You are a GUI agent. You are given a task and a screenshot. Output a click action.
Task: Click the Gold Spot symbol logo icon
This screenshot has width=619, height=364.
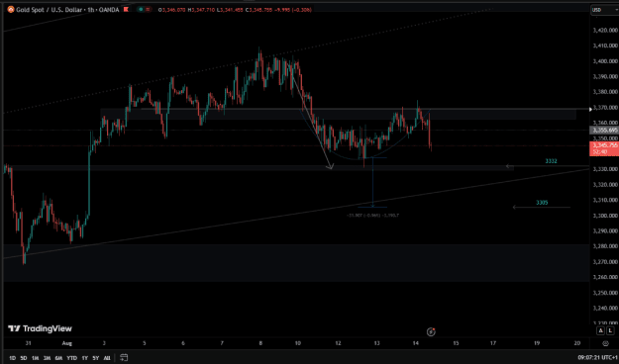click(x=11, y=10)
